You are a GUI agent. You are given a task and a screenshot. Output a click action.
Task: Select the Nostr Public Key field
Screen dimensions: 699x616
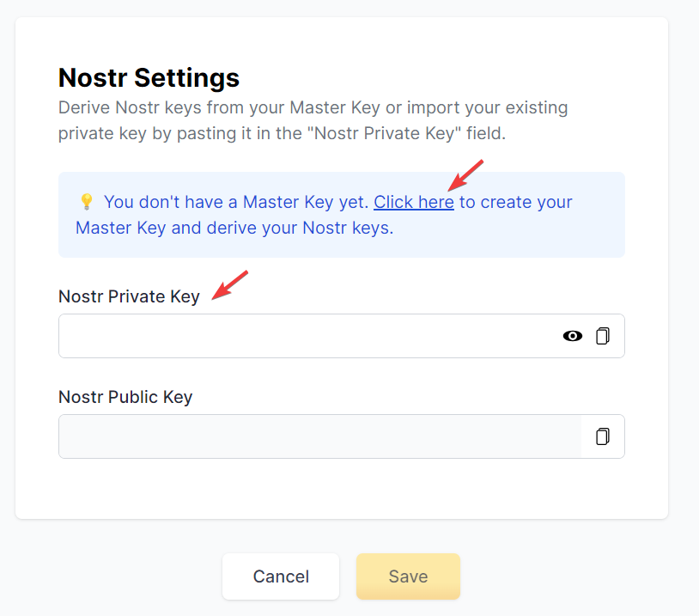pyautogui.click(x=319, y=436)
